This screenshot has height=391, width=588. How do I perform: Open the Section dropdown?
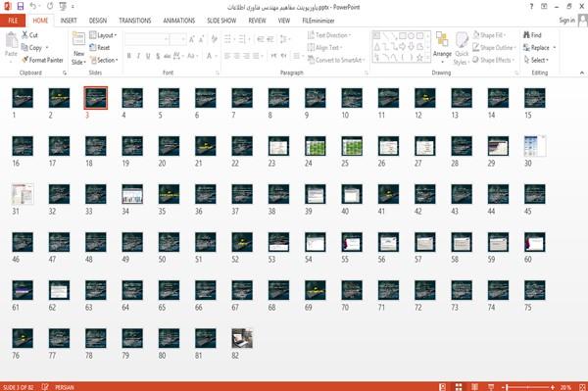tap(104, 60)
